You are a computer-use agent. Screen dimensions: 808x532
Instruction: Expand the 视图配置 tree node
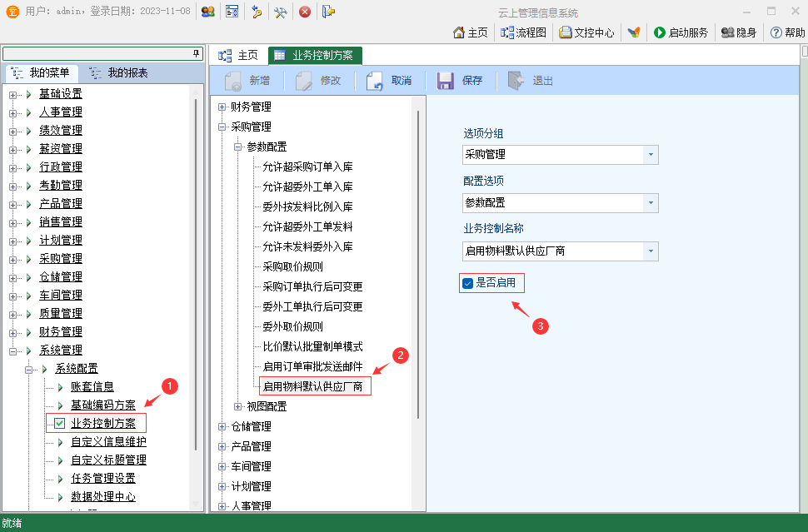click(x=238, y=406)
